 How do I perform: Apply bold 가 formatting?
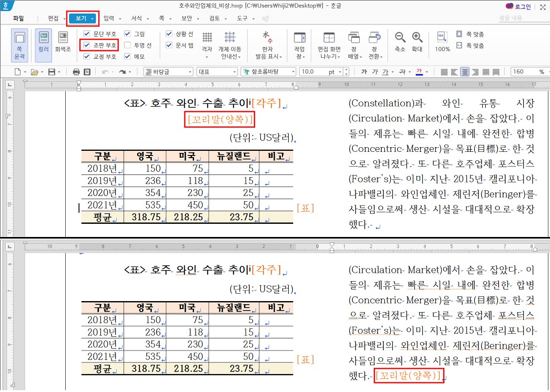[x=364, y=72]
